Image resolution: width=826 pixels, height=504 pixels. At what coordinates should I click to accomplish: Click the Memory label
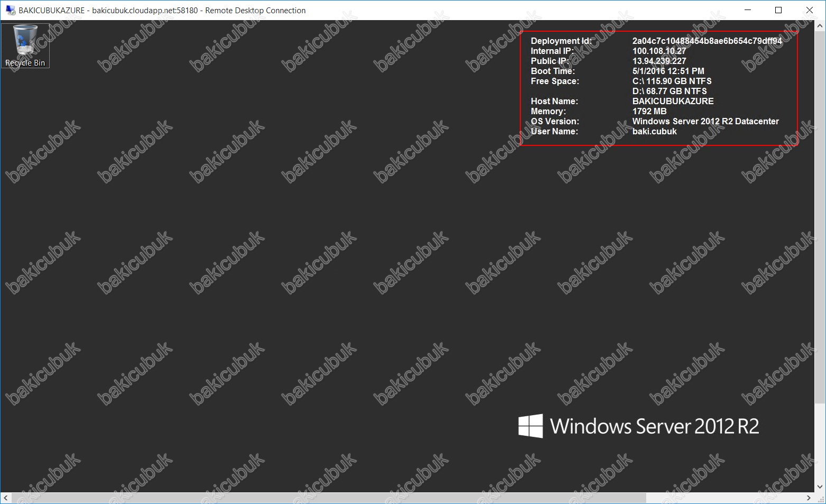[x=548, y=111]
